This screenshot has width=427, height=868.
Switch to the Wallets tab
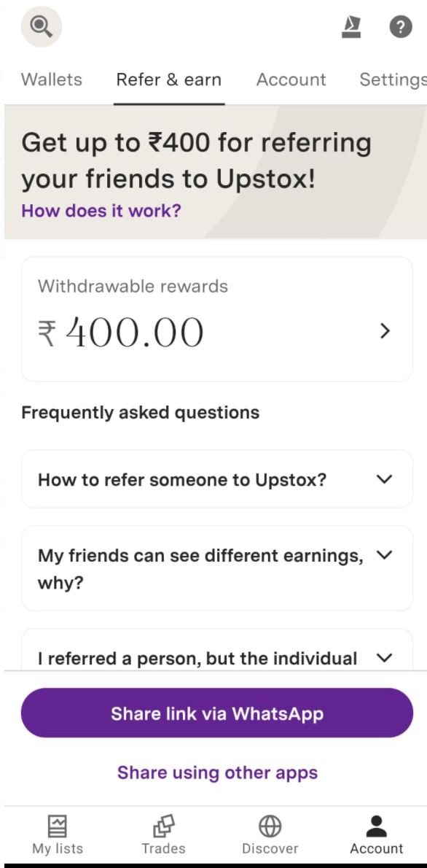[x=51, y=80]
